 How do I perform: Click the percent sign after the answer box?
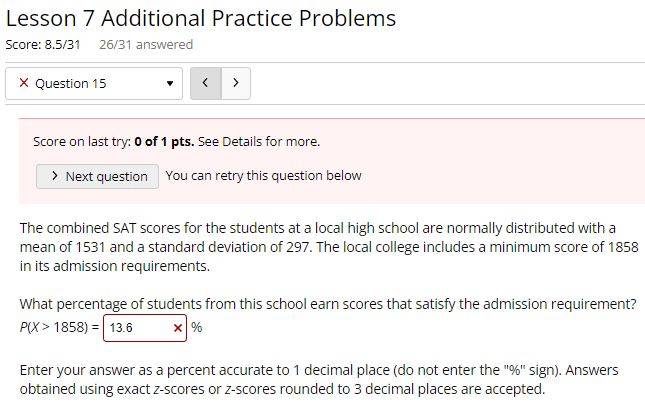click(x=197, y=327)
